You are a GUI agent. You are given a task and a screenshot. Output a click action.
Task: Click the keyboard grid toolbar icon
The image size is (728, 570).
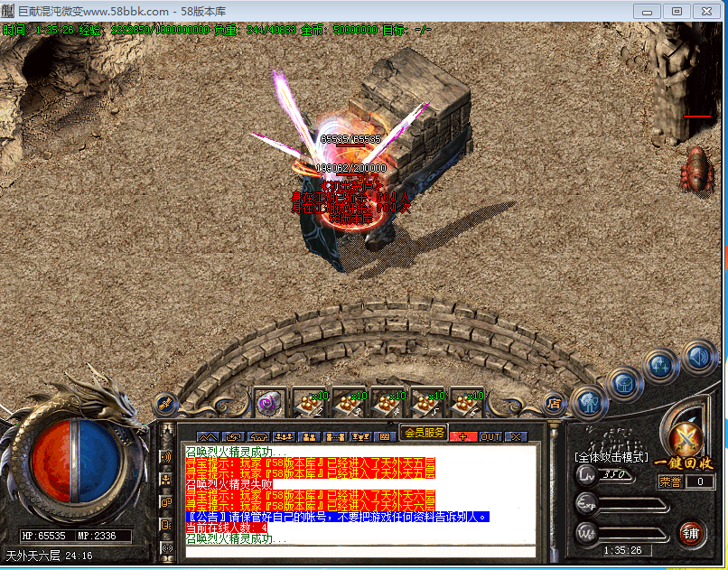[385, 437]
